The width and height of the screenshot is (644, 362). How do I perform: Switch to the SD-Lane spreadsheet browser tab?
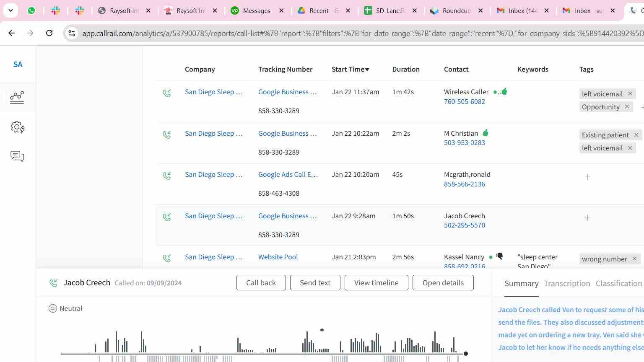click(x=390, y=10)
